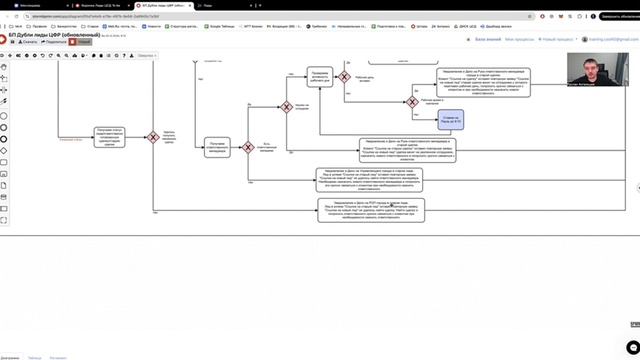
Task: Click the save disk icon under title
Action: (x=12, y=42)
